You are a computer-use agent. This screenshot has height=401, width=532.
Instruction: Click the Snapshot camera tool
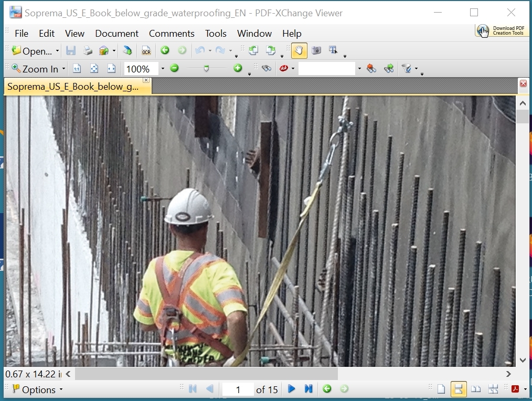[316, 50]
